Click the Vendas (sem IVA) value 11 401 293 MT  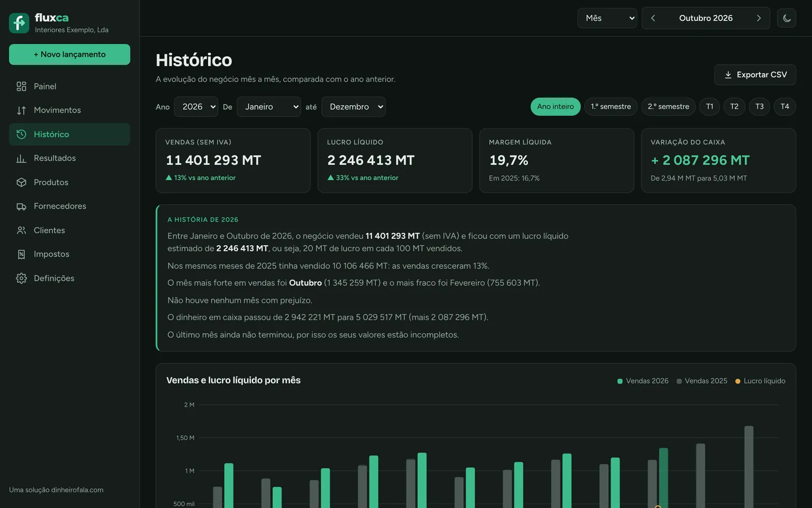pyautogui.click(x=214, y=161)
